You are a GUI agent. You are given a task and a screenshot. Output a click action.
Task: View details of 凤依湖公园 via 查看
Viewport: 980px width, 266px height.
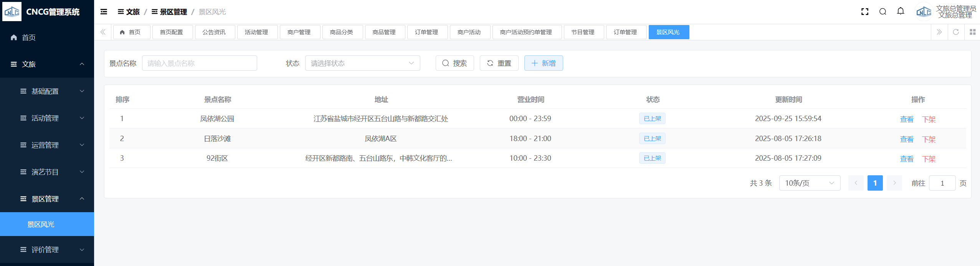coord(906,119)
